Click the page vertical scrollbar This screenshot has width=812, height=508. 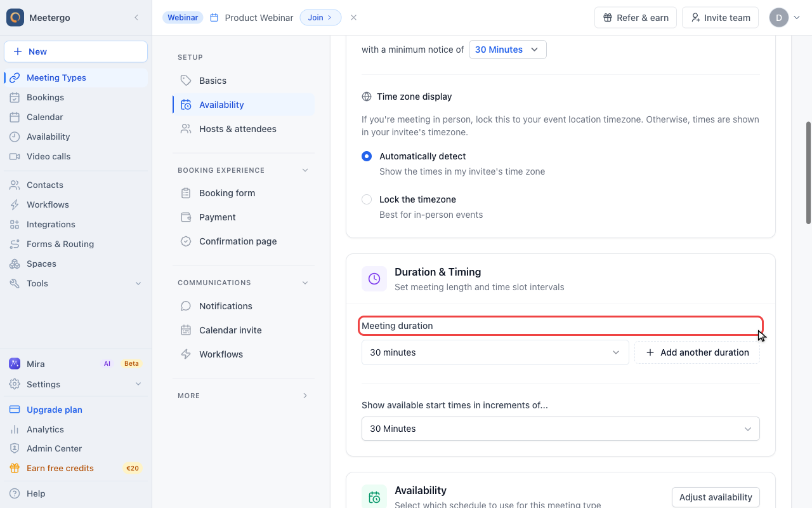pos(808,173)
